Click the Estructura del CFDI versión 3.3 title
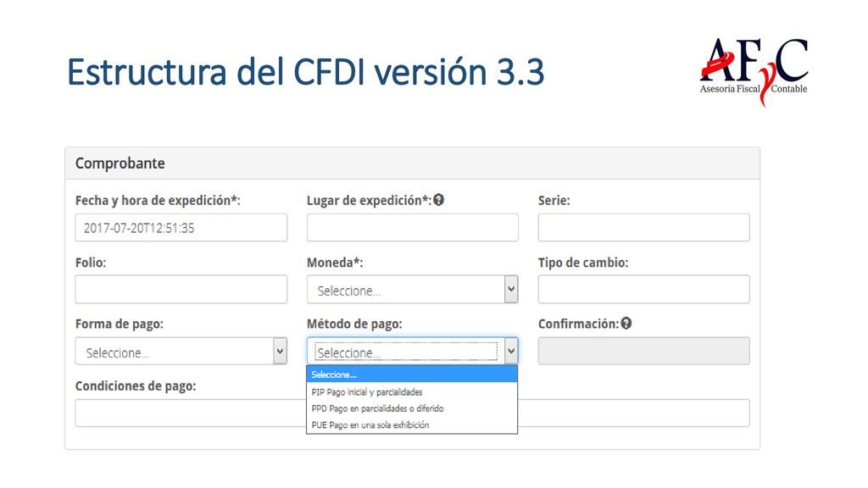 coord(305,72)
